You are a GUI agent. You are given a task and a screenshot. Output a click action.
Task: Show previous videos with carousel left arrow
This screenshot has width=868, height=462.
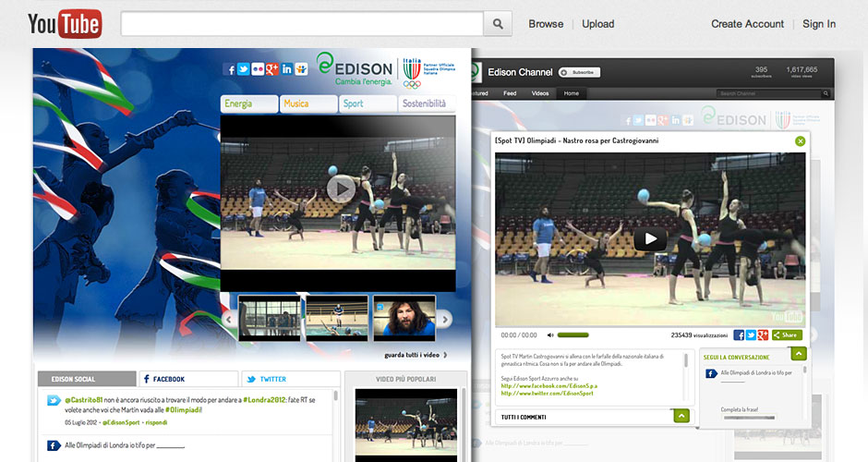228,319
